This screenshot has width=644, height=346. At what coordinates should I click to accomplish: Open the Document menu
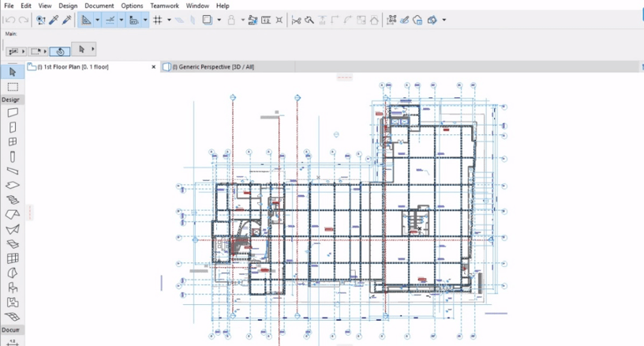(99, 6)
